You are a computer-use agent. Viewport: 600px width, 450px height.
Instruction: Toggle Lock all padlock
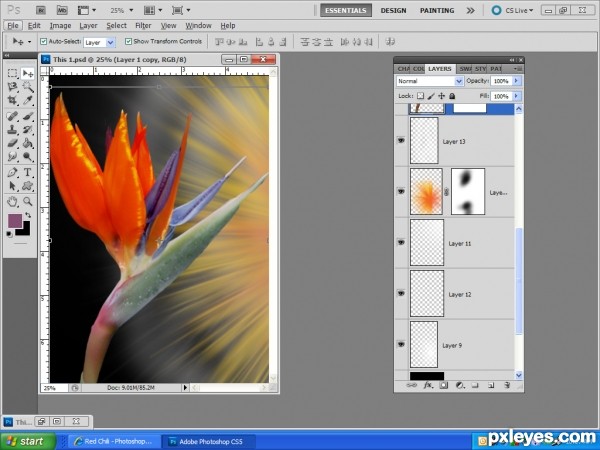click(x=452, y=96)
